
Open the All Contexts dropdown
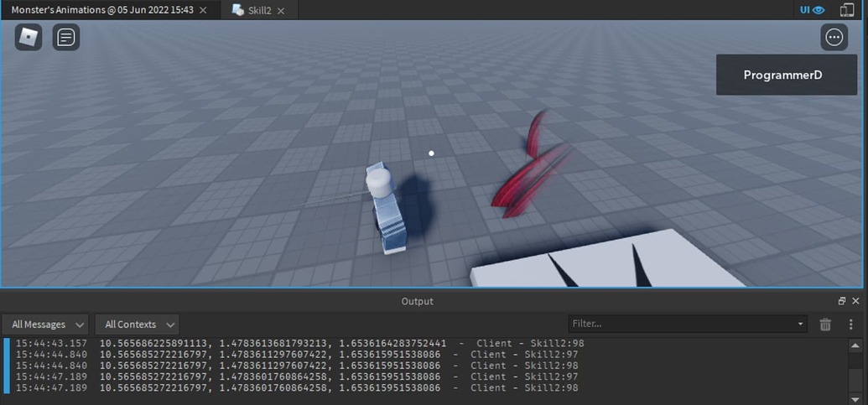point(137,325)
